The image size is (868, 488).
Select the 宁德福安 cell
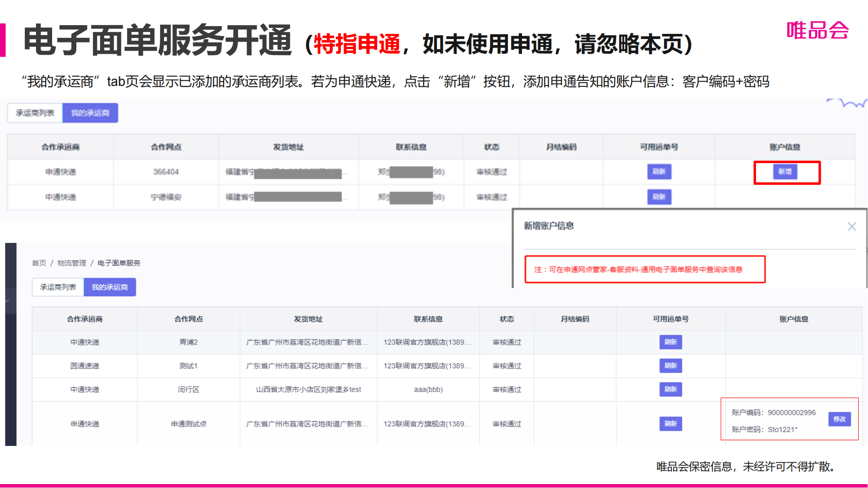pyautogui.click(x=166, y=197)
